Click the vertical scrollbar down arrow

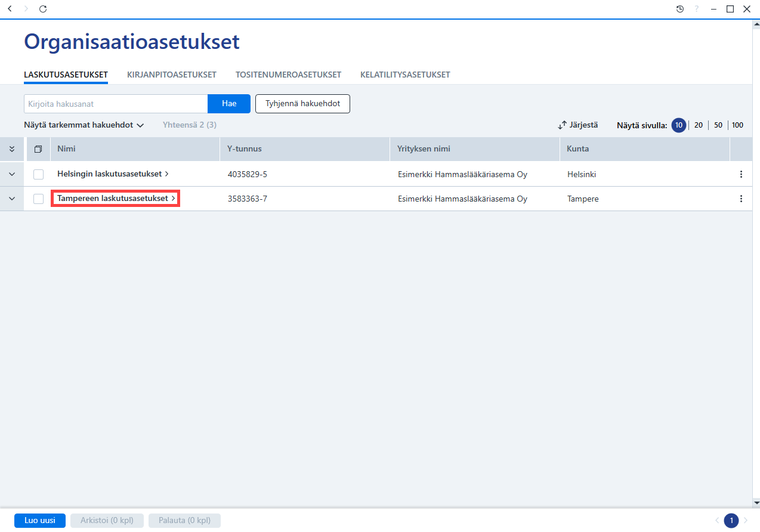[x=756, y=503]
